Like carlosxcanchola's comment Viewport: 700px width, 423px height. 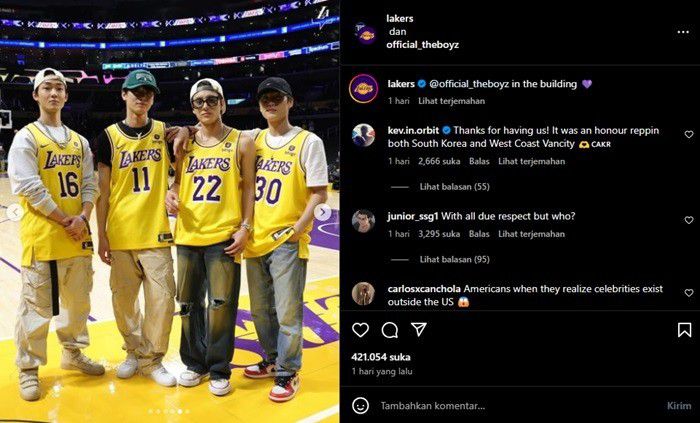(x=688, y=293)
